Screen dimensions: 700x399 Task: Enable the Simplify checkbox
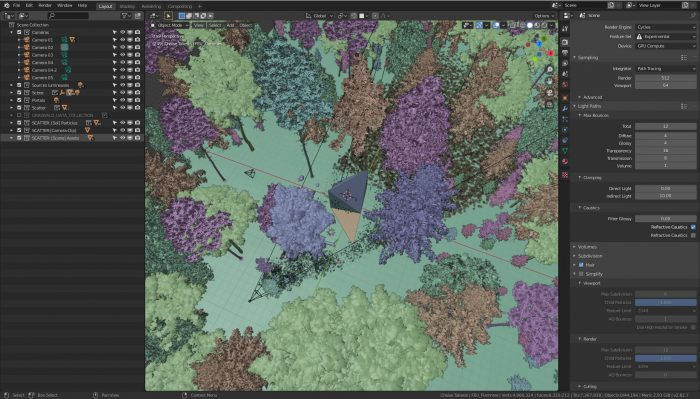click(581, 274)
